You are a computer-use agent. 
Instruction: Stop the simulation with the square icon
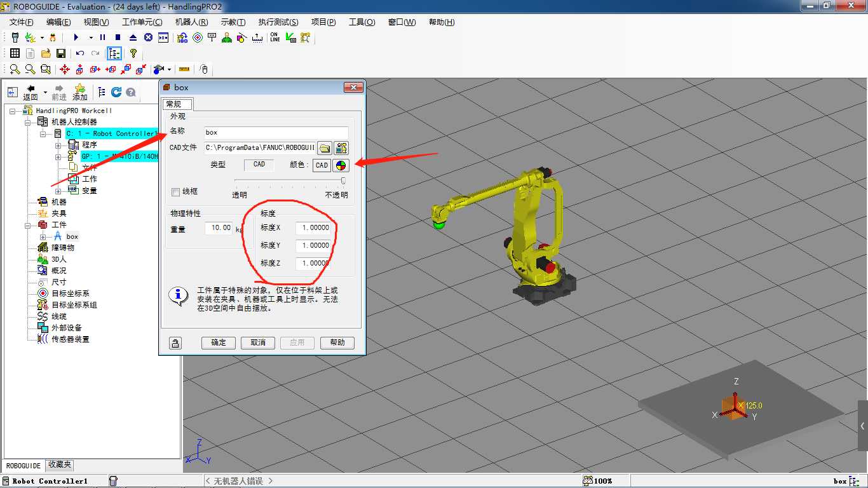pyautogui.click(x=118, y=37)
